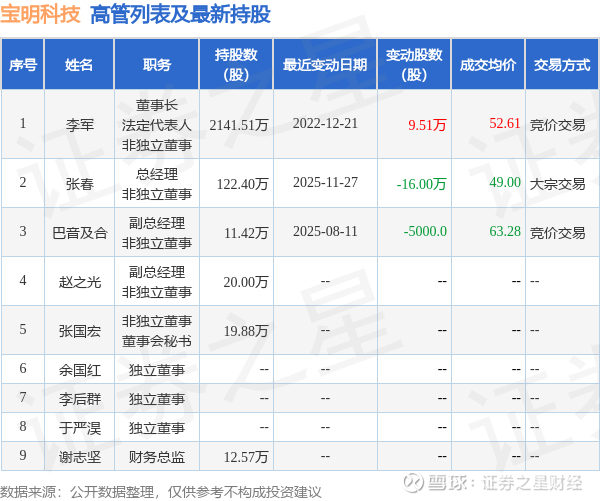Click the holdings value 2141.51万

(x=239, y=125)
